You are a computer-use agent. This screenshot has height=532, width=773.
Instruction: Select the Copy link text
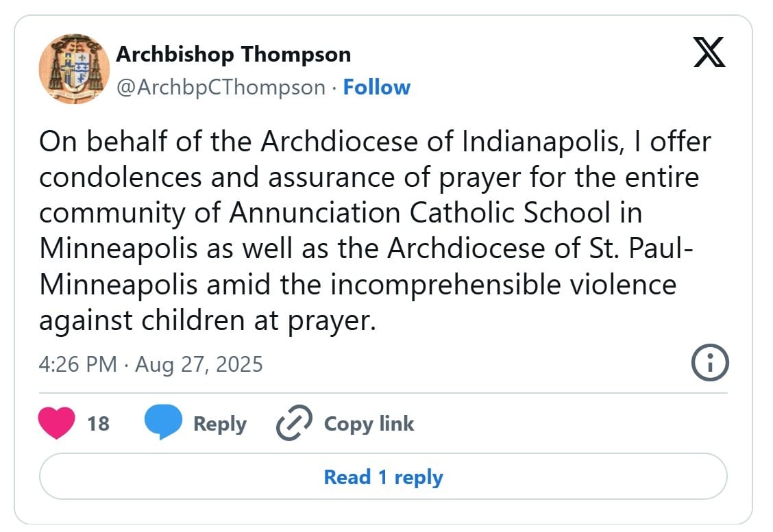[369, 424]
